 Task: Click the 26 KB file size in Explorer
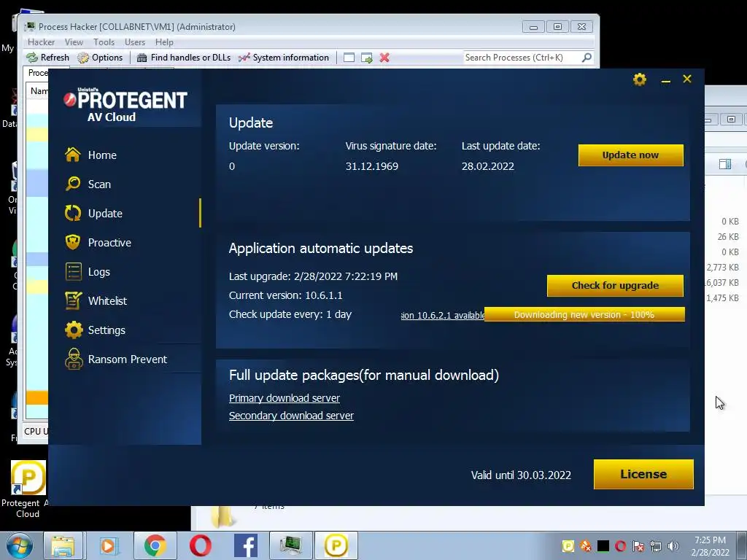click(728, 237)
